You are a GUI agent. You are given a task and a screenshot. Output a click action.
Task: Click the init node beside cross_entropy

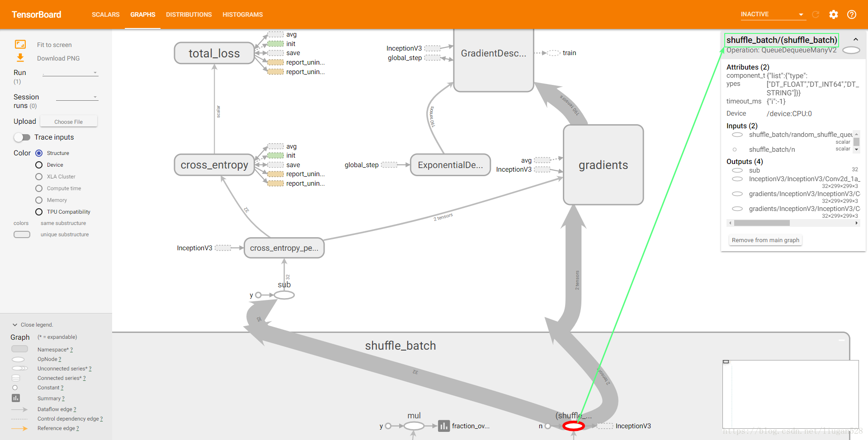coord(276,155)
